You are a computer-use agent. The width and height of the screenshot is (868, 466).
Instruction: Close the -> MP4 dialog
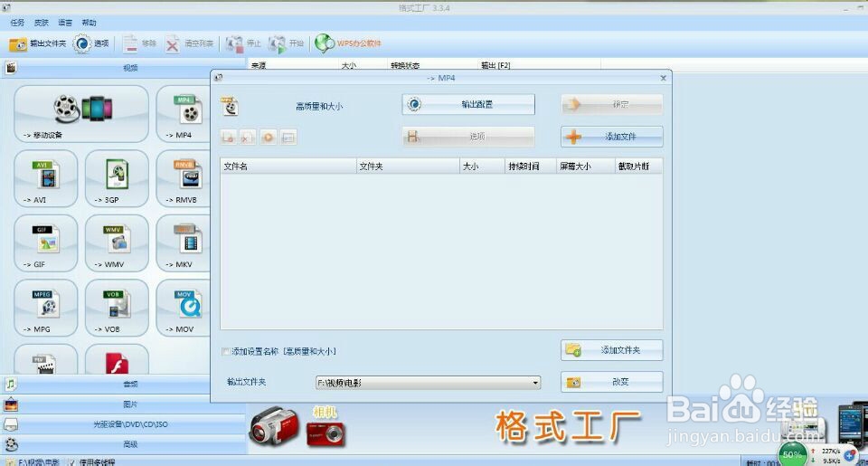point(663,78)
